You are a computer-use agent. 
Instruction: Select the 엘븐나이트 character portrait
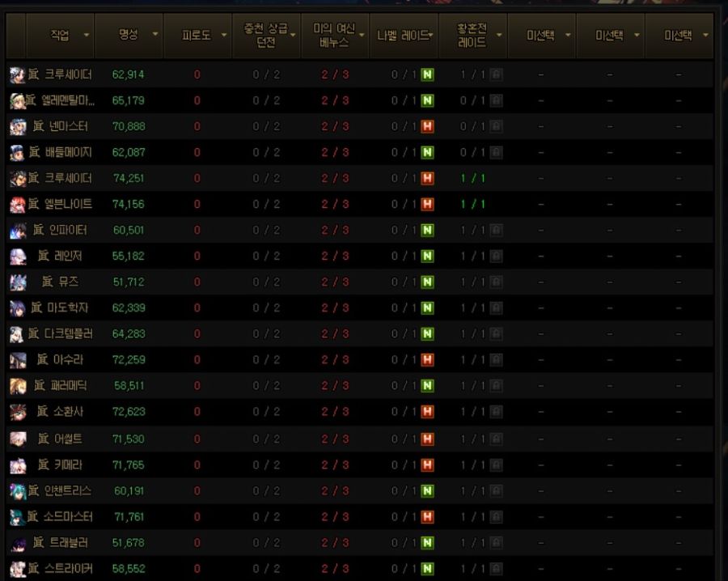tap(18, 205)
